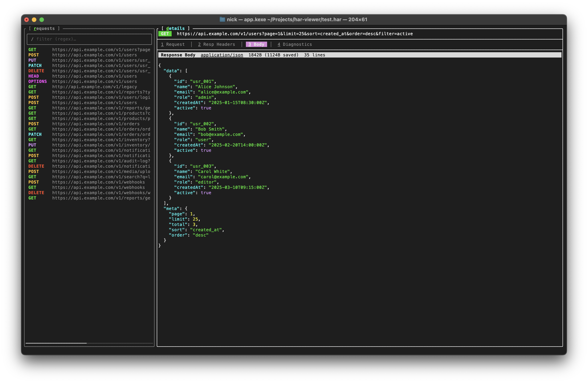Select the POST /v1/media/uplo request
Viewport: 588px width, 383px height.
pyautogui.click(x=89, y=171)
